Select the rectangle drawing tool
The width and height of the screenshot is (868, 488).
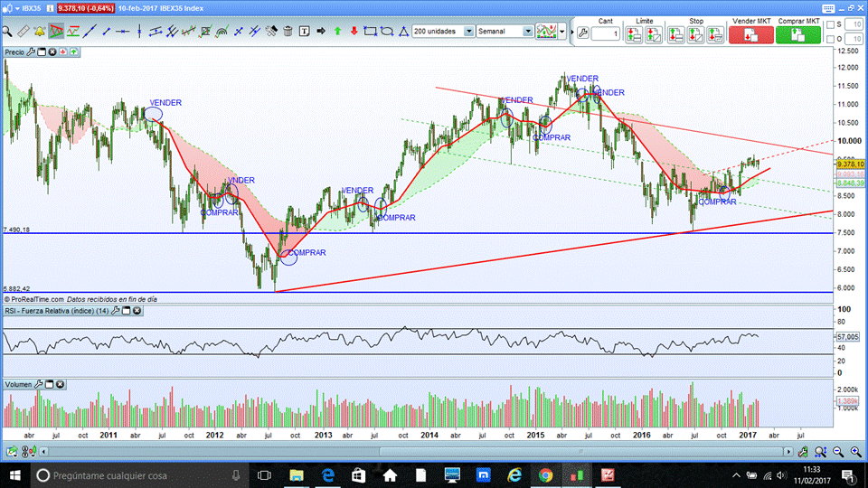point(370,31)
